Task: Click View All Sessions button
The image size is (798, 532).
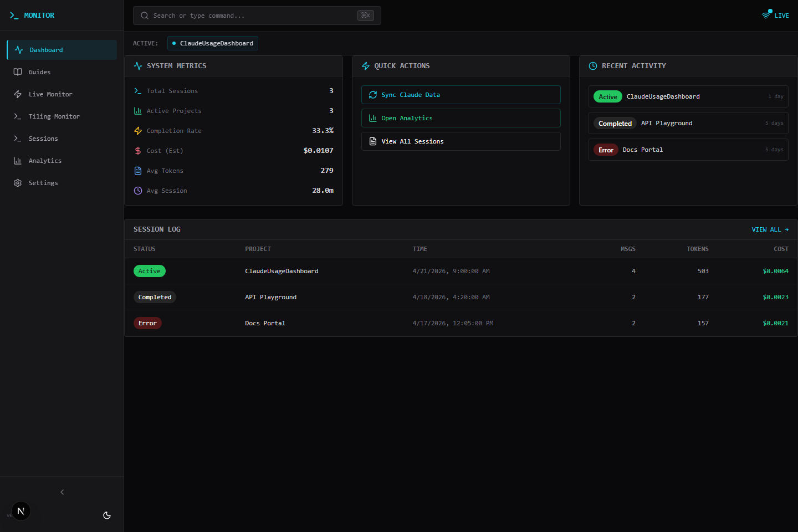Action: (461, 141)
